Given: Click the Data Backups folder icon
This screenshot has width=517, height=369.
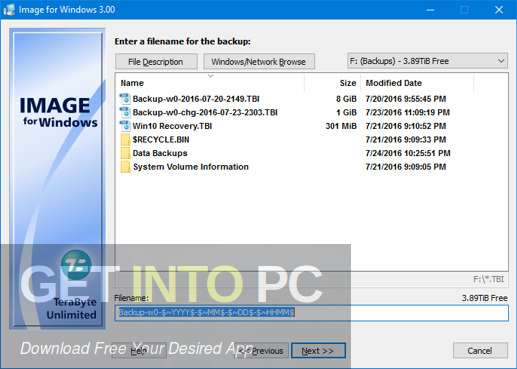Looking at the screenshot, I should pyautogui.click(x=125, y=153).
